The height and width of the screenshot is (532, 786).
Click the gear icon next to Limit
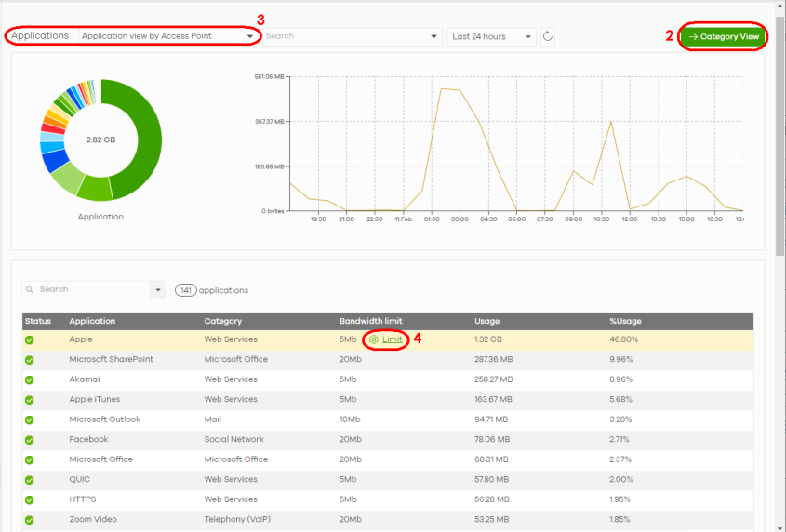[374, 339]
